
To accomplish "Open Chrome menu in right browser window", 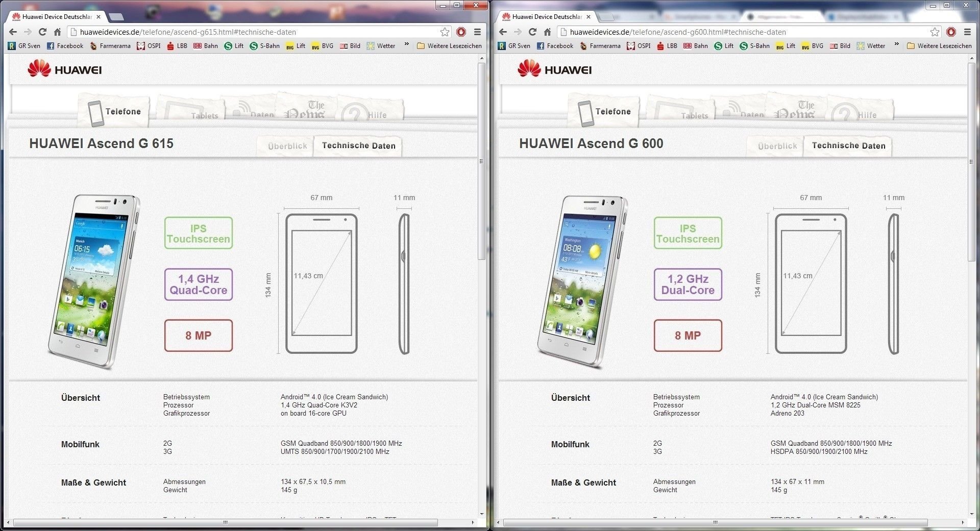I will coord(967,32).
